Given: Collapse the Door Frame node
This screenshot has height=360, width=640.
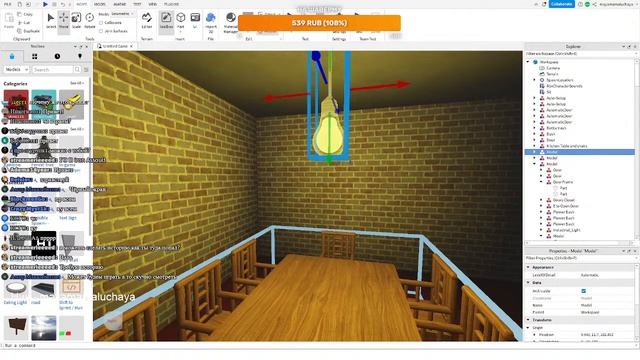Looking at the screenshot, I should [x=542, y=182].
